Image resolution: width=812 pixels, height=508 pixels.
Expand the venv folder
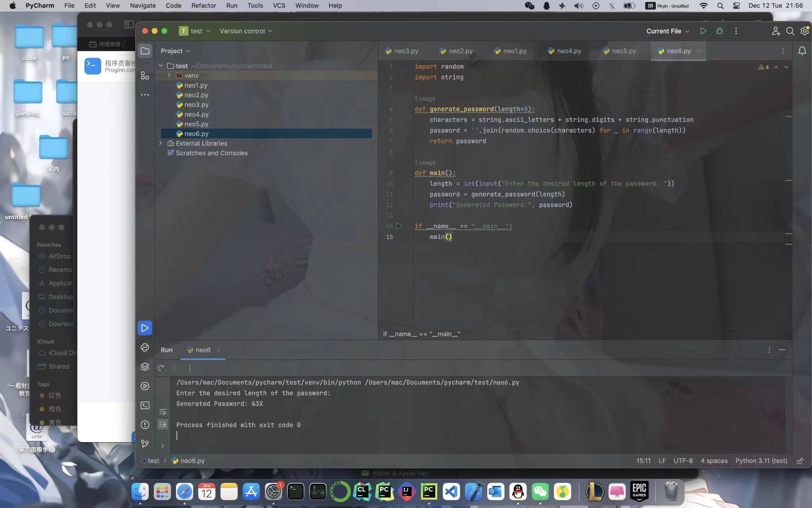(x=169, y=75)
